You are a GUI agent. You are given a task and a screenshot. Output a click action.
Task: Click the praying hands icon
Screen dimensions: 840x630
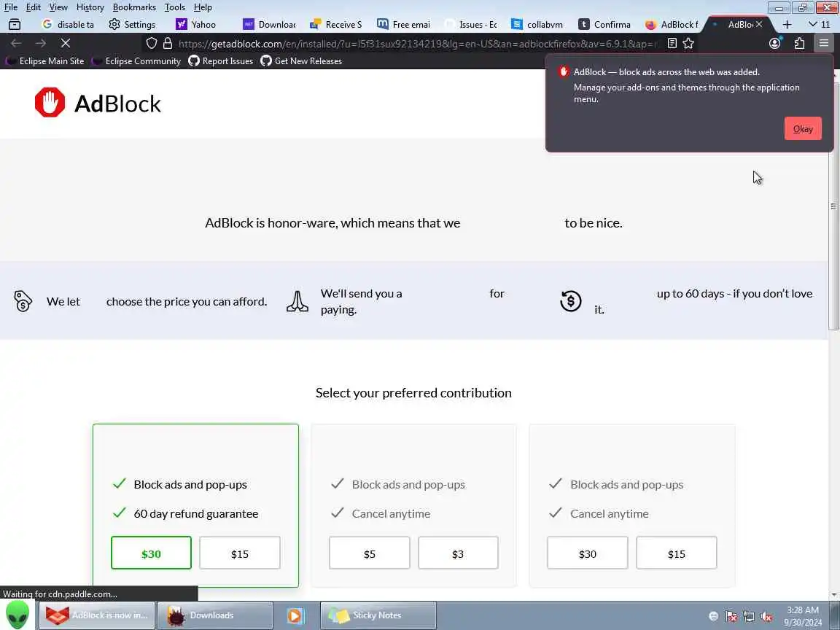coord(297,301)
